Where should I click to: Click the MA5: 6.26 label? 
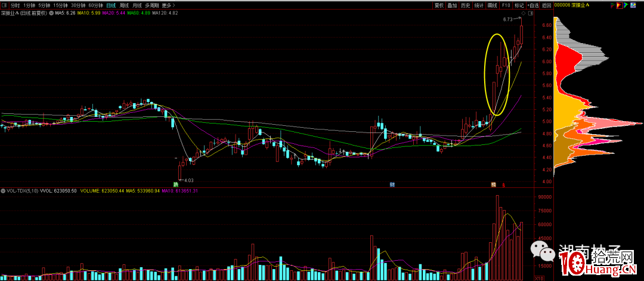[66, 13]
